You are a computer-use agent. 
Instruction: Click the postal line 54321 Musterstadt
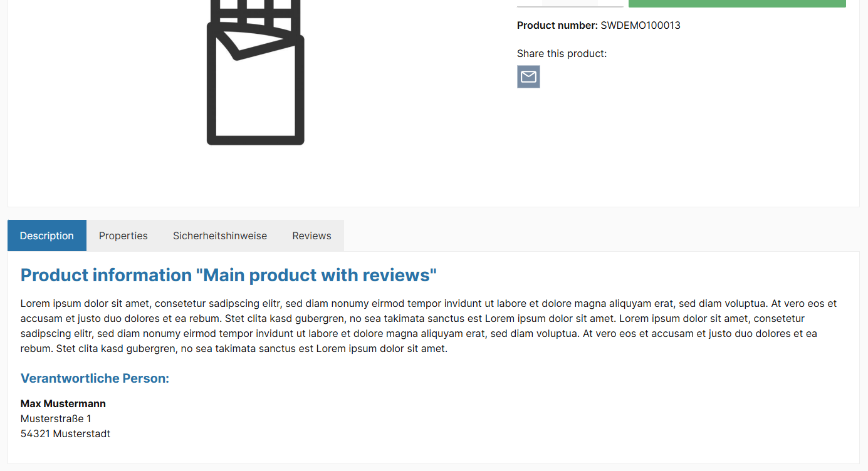(65, 434)
